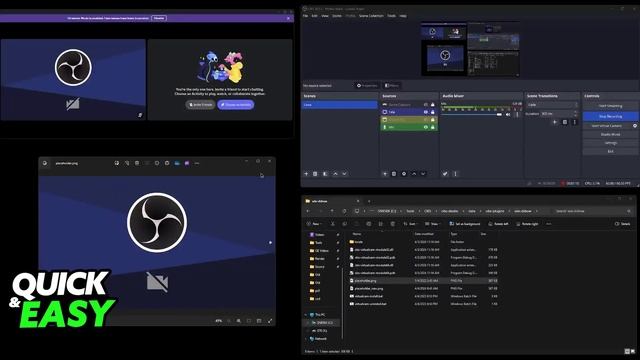The image size is (640, 360).
Task: Adjust Mic volume slider in Audio Mixer
Action: pyautogui.click(x=472, y=115)
